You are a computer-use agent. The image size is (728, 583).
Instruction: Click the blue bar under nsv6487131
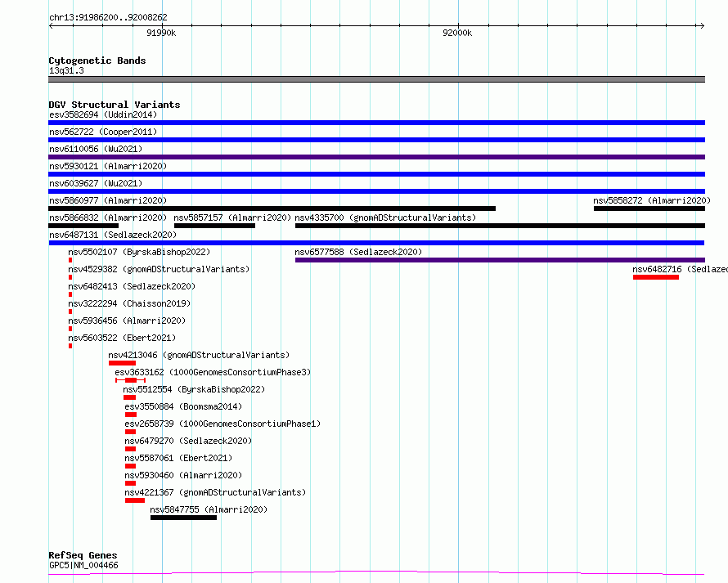[x=376, y=243]
